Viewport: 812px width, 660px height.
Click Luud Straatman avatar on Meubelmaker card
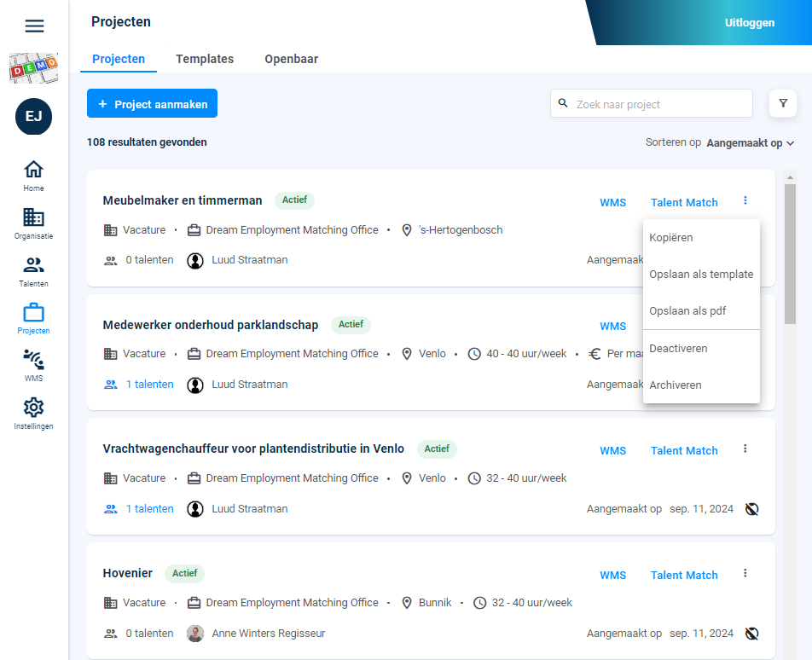tap(195, 260)
